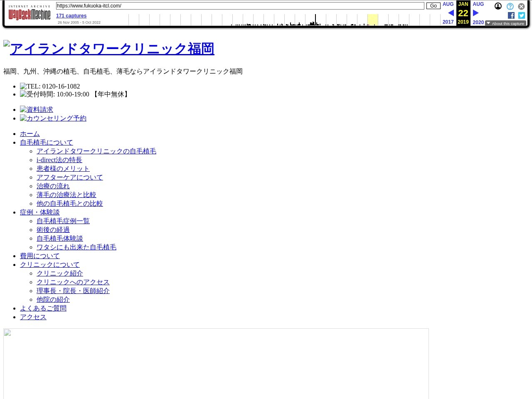
Task: Close the Wayback toolbar
Action: 521,7
